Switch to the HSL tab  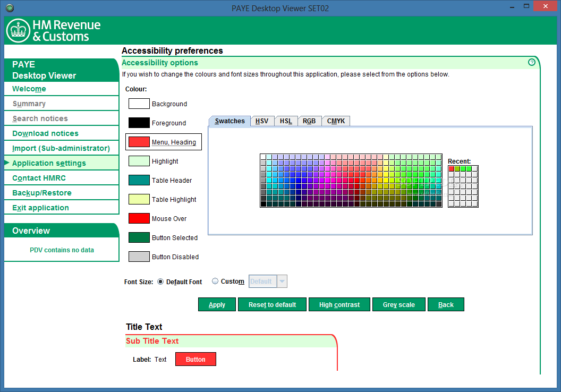tap(286, 121)
